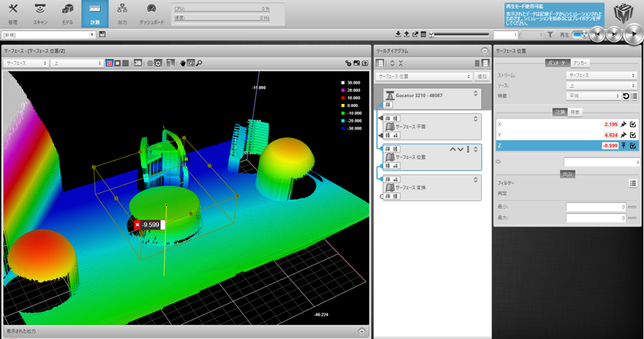Click the ID input field
This screenshot has width=644, height=339.
pos(601,162)
